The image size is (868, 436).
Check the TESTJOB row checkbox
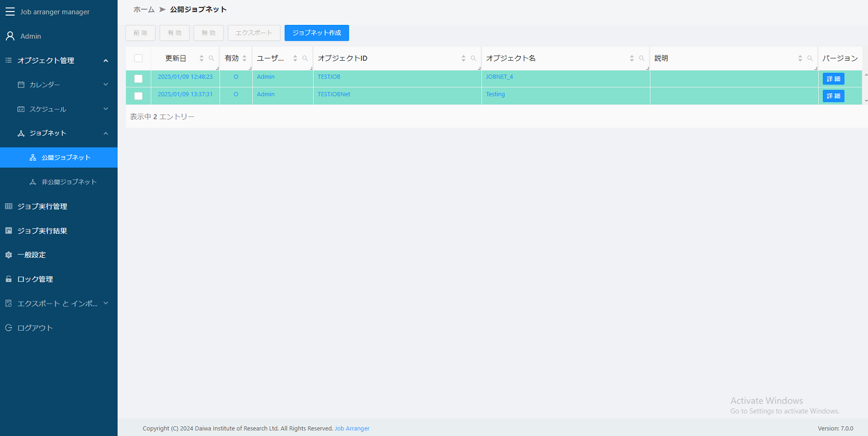pos(138,79)
